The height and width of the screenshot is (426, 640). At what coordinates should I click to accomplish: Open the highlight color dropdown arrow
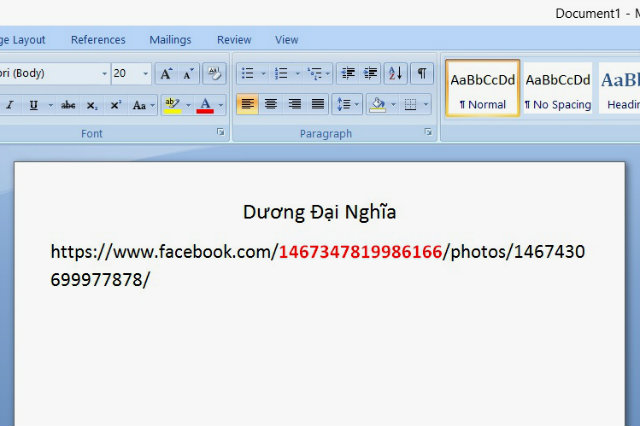click(188, 105)
